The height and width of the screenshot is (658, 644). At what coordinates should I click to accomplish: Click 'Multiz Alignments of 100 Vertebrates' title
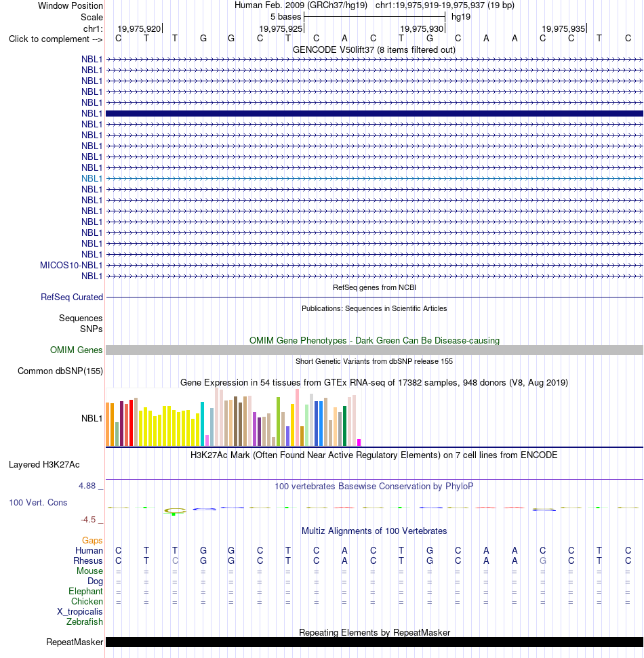(x=374, y=531)
